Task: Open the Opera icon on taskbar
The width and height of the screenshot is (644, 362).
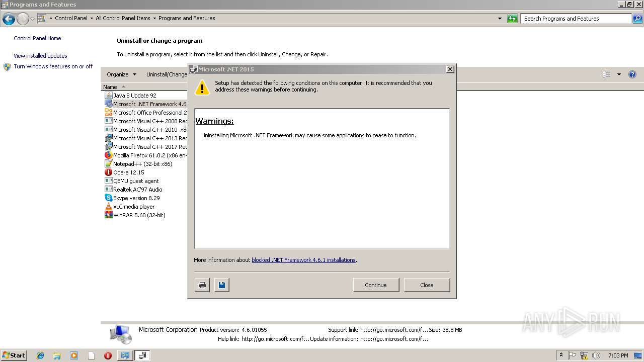Action: [x=108, y=355]
